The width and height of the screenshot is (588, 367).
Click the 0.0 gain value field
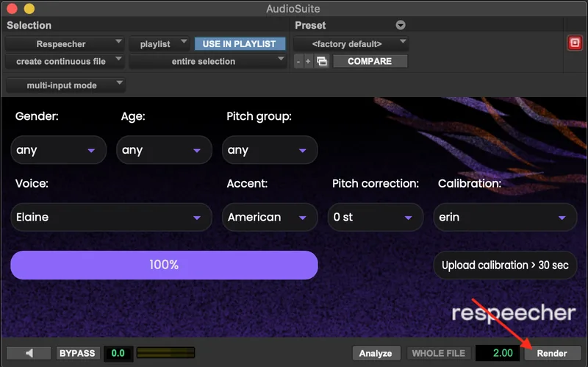pyautogui.click(x=118, y=353)
